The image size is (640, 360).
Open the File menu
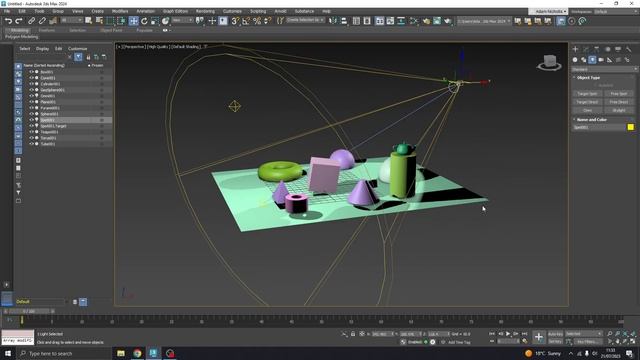[x=7, y=11]
